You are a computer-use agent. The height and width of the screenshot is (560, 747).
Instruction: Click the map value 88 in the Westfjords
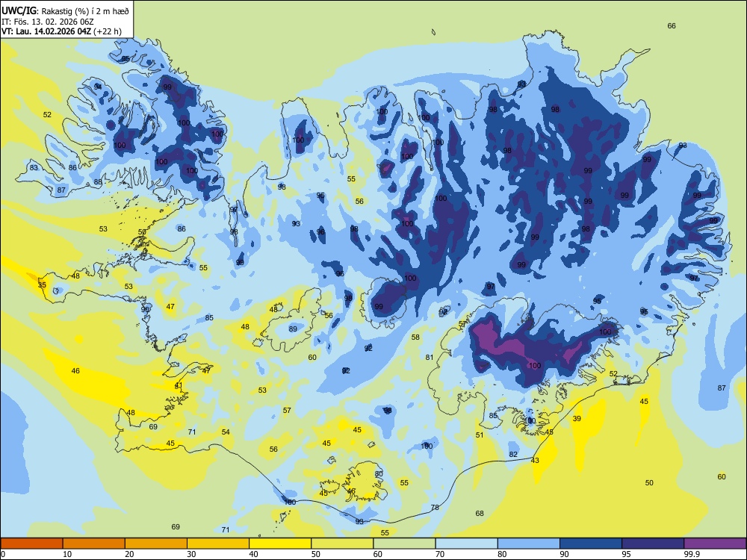(x=98, y=182)
